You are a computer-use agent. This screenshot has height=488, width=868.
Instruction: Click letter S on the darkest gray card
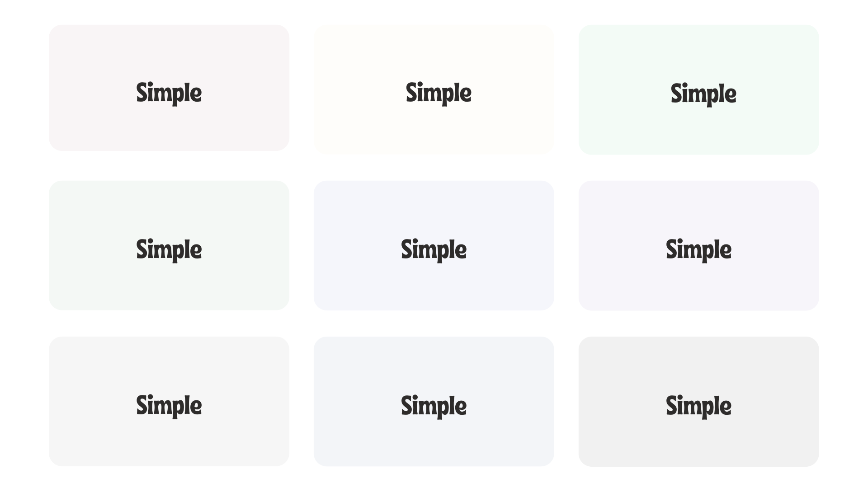point(672,405)
